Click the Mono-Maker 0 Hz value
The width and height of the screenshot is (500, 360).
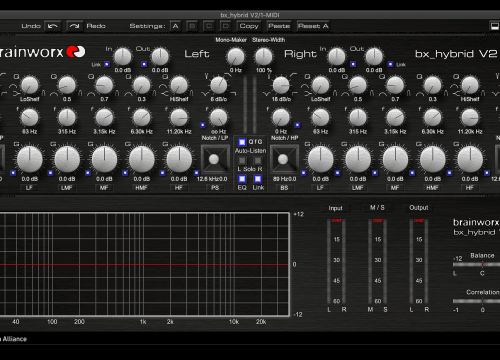(x=236, y=70)
